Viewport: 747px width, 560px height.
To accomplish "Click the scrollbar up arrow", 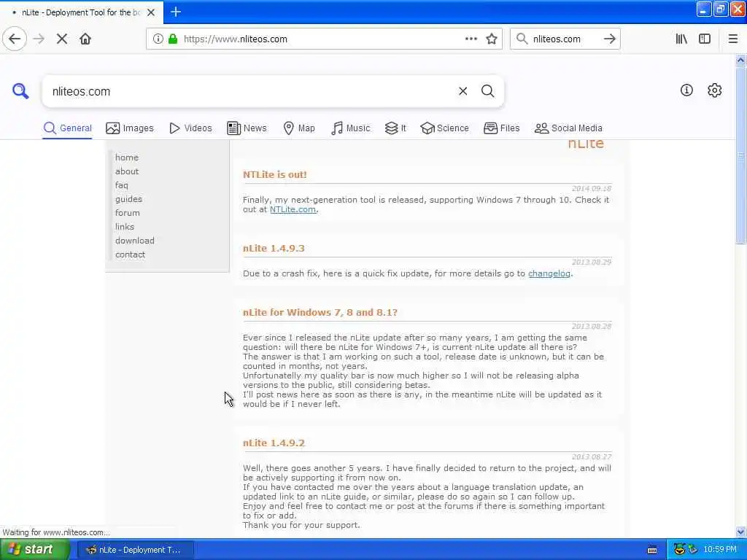I will pos(740,61).
